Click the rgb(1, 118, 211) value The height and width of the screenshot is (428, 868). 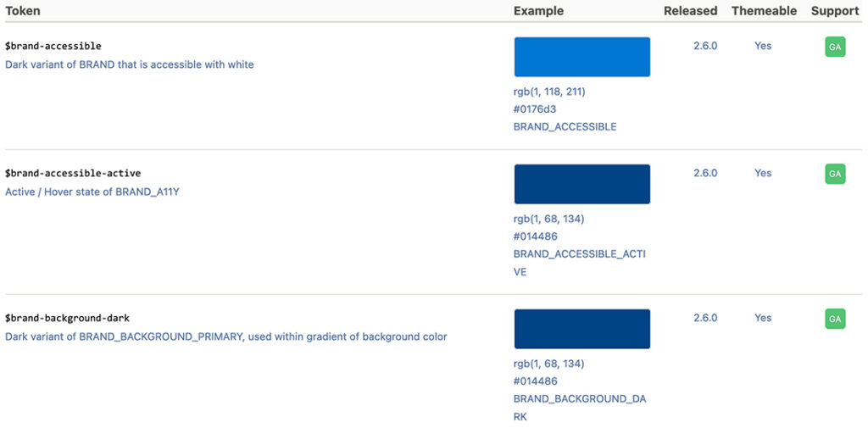549,92
